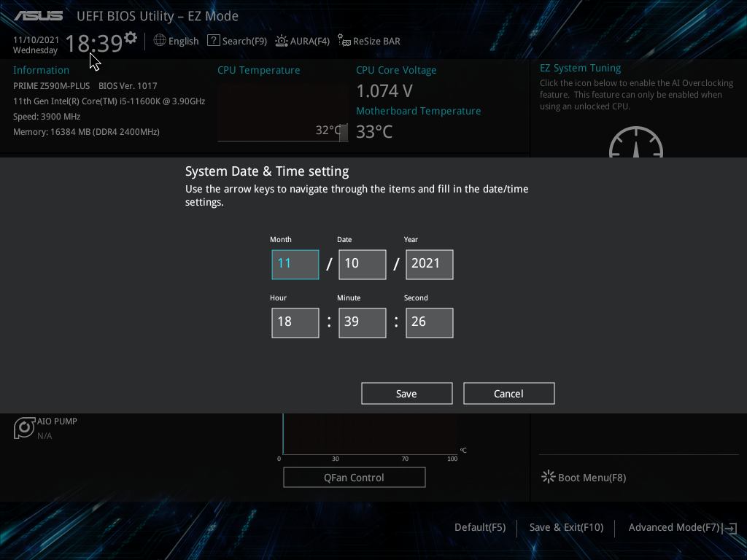Click the EZ System Tuning gauge icon

click(x=636, y=142)
